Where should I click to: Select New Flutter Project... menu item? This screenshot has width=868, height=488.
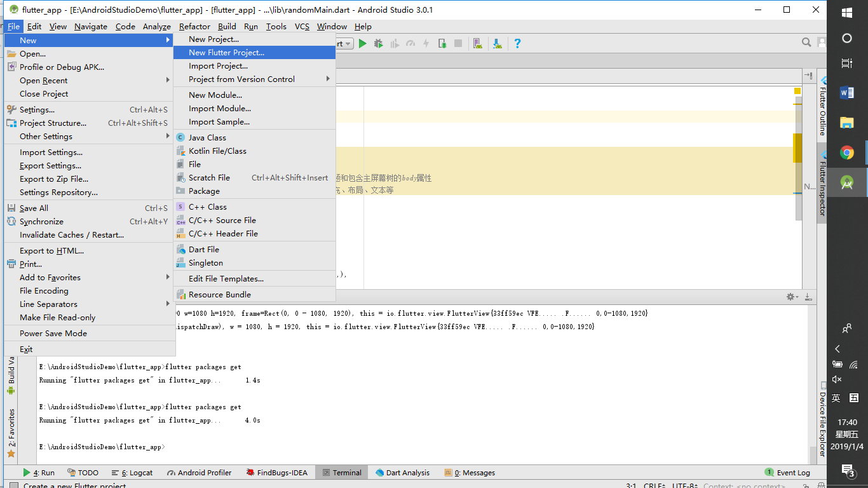[x=254, y=53]
